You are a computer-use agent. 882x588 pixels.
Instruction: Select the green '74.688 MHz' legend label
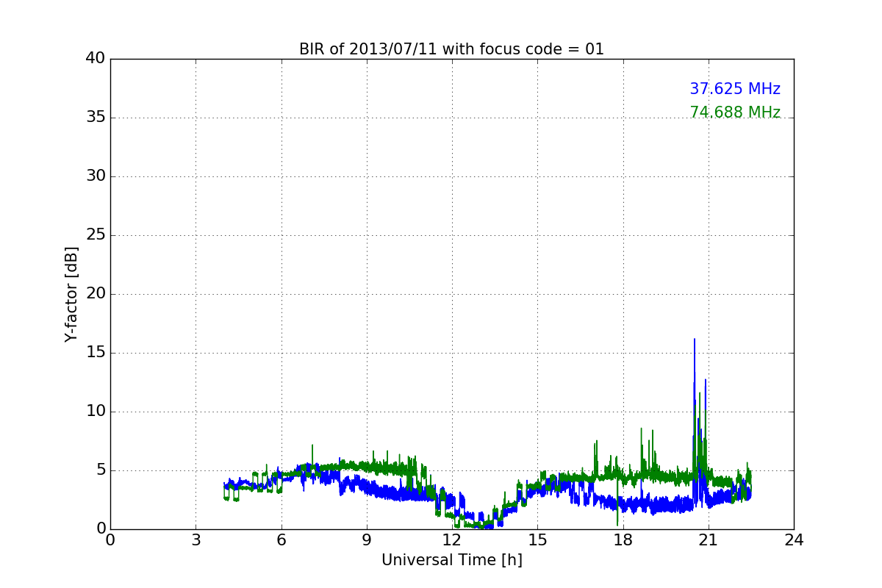coord(735,112)
